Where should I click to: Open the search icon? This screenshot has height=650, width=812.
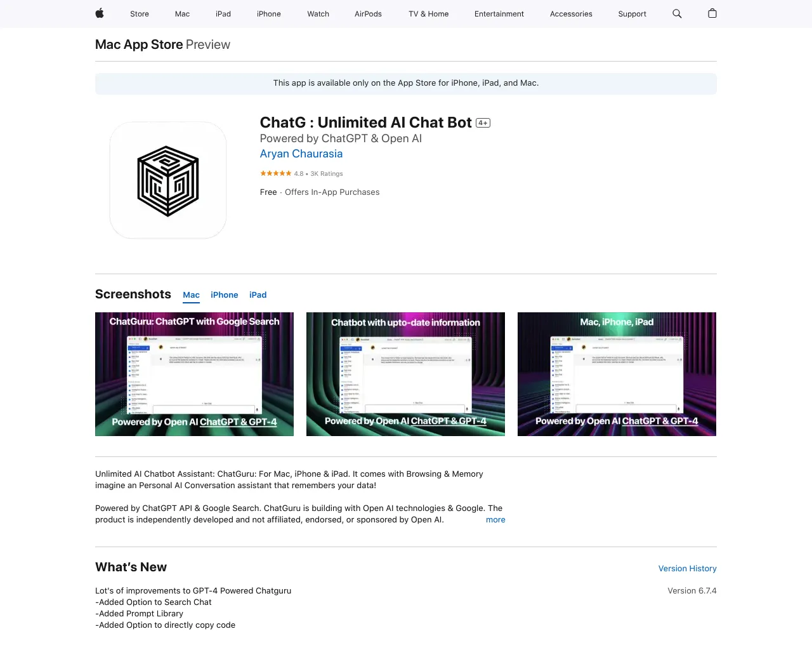click(x=676, y=14)
